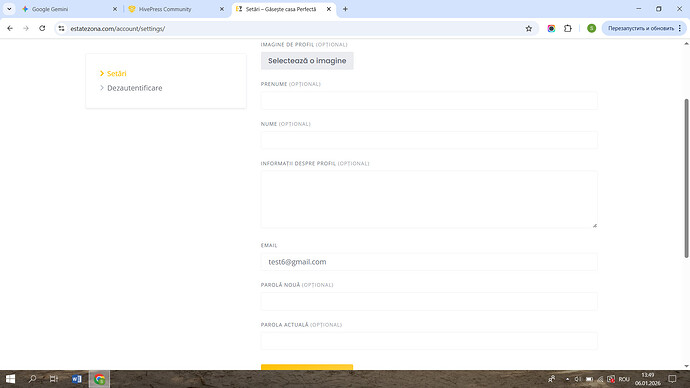Reload the estatezona settings page
Viewport: 690px width, 388px height.
tap(42, 28)
